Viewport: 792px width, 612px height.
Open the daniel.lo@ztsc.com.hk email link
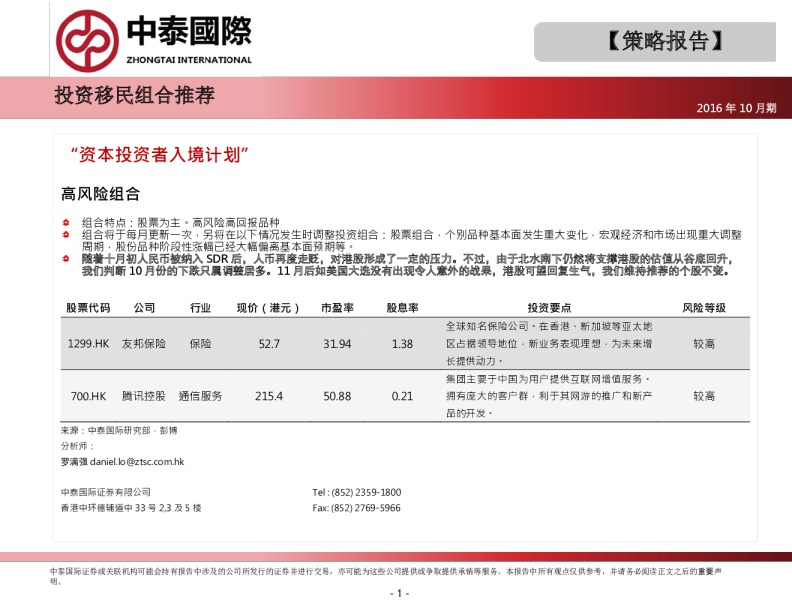[137, 462]
